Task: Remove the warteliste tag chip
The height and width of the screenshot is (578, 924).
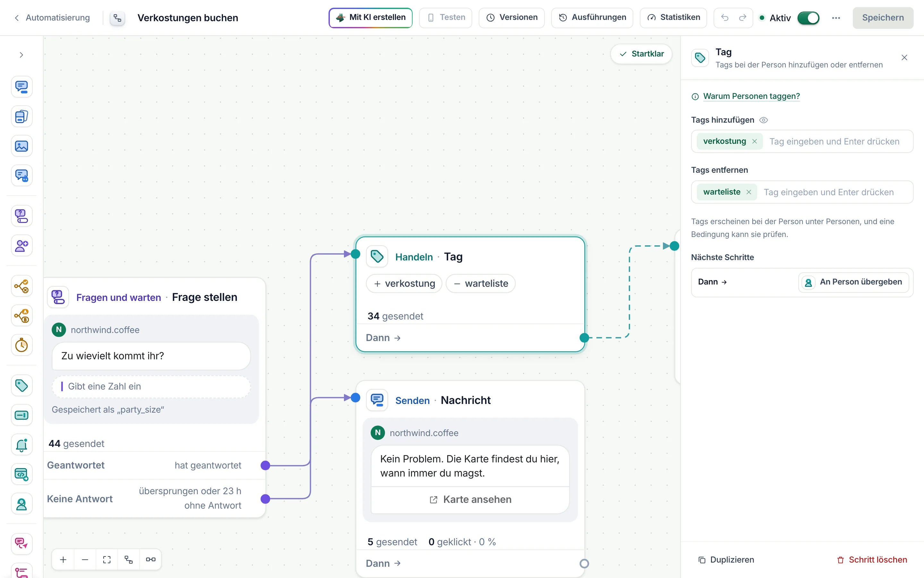Action: (749, 192)
